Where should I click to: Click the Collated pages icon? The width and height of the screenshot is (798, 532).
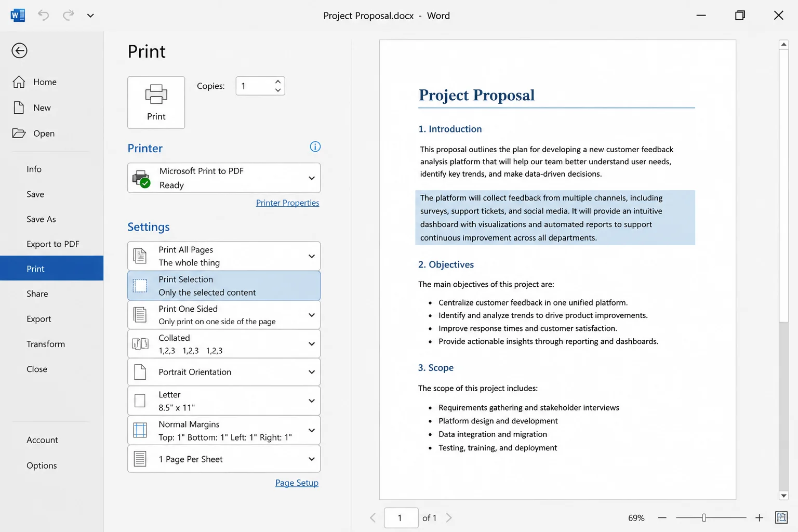[140, 344]
